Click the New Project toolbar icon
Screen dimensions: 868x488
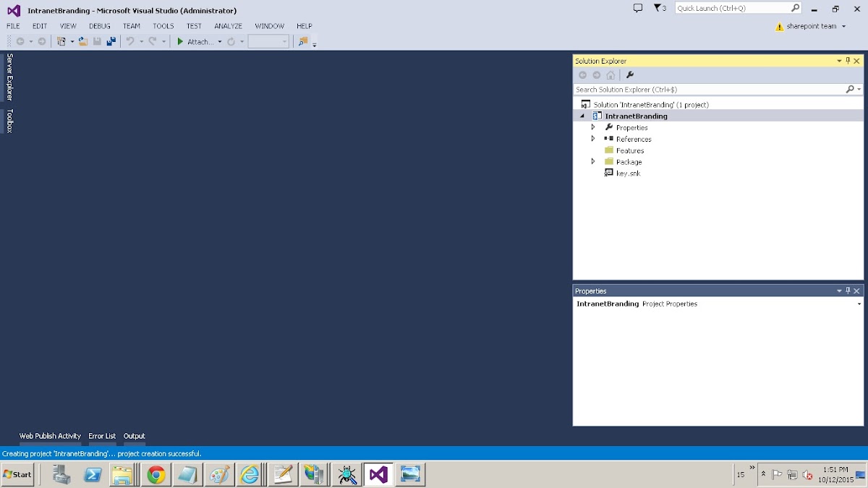(x=61, y=42)
